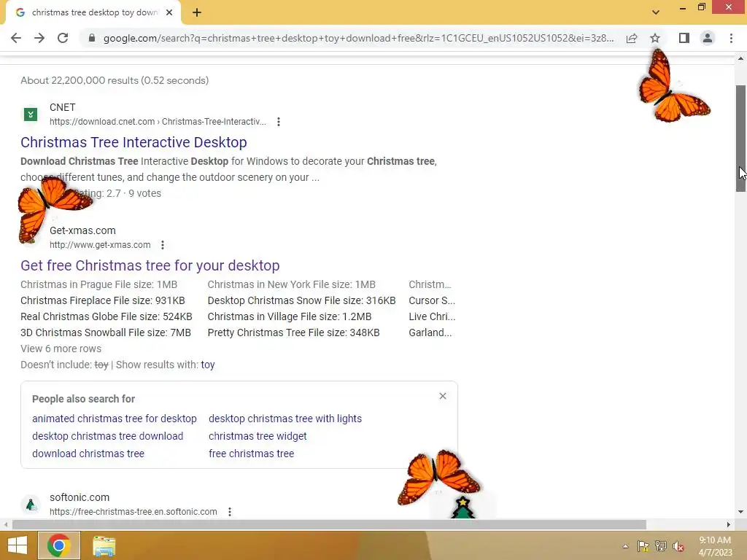The width and height of the screenshot is (747, 560).
Task: Bookmark this page with the star icon
Action: coord(655,38)
